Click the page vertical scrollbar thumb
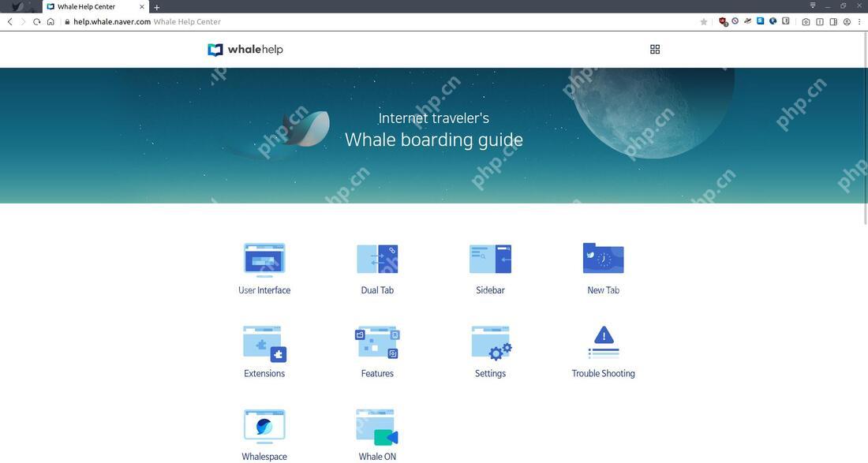This screenshot has width=868, height=463. pos(865,129)
